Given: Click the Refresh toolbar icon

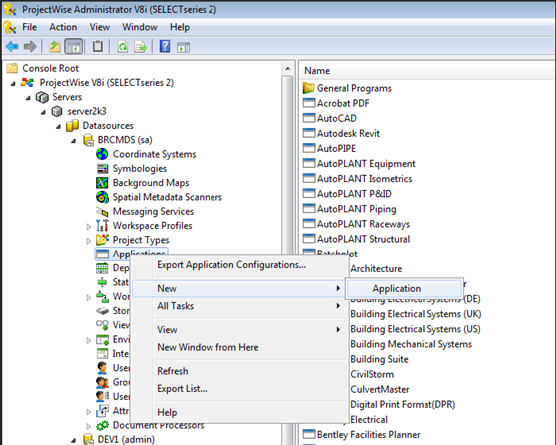Looking at the screenshot, I should click(x=123, y=46).
